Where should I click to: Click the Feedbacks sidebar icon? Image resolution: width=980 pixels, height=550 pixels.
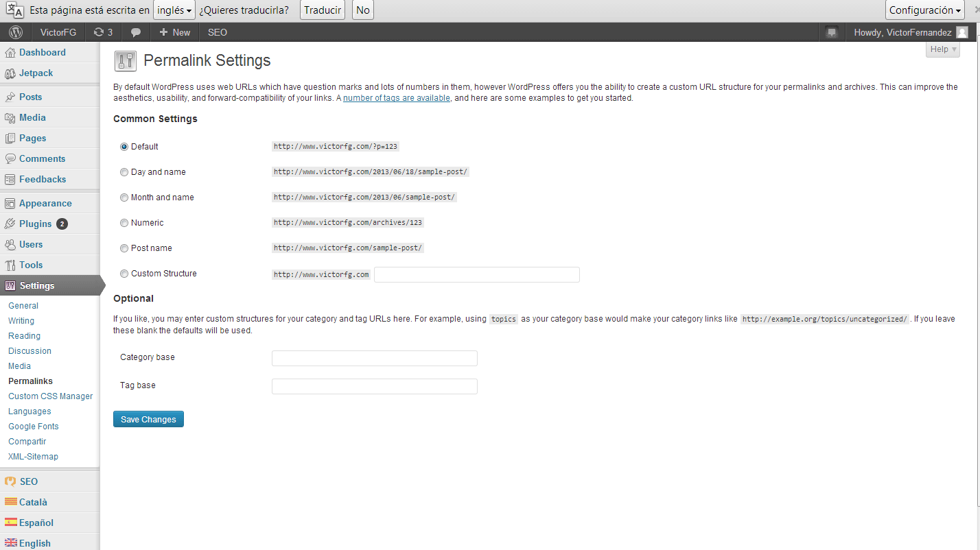(x=10, y=180)
